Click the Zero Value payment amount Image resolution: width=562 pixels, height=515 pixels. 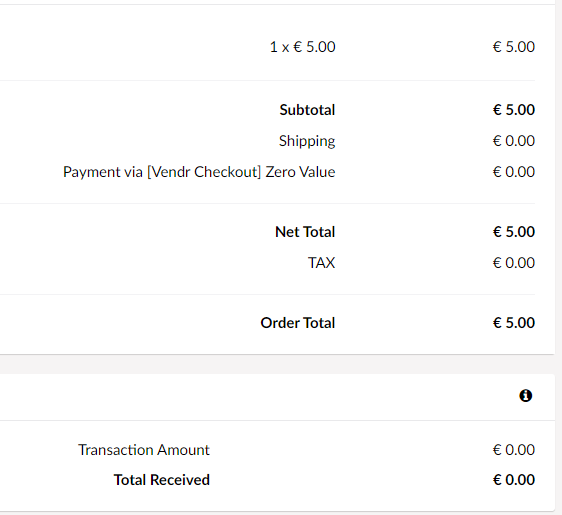point(514,172)
